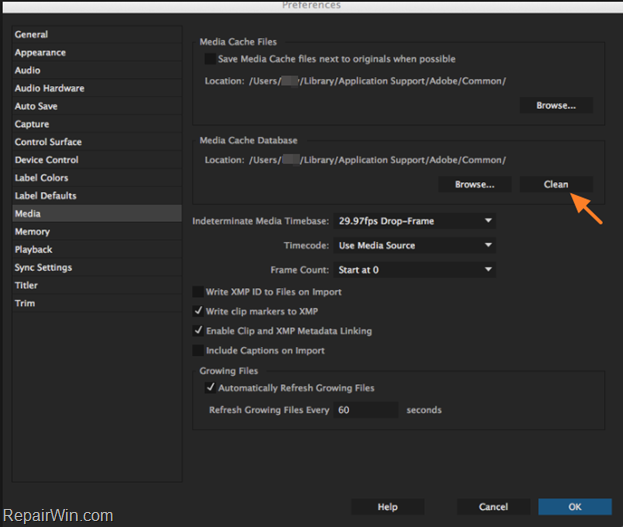Image resolution: width=623 pixels, height=527 pixels.
Task: Click the Media Cache Database group label
Action: point(248,140)
